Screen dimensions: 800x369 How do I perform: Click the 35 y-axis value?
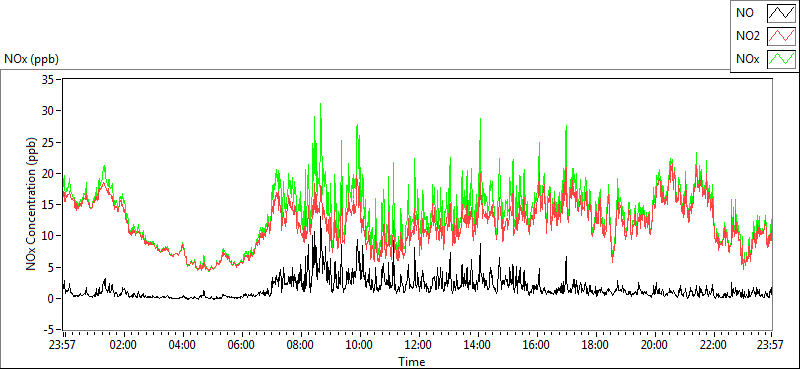(49, 80)
